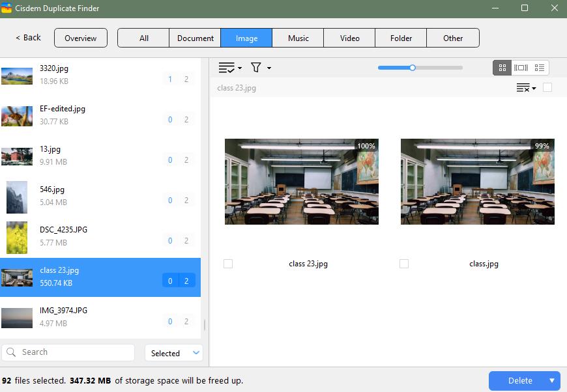Switch to the Music tab

coord(298,38)
